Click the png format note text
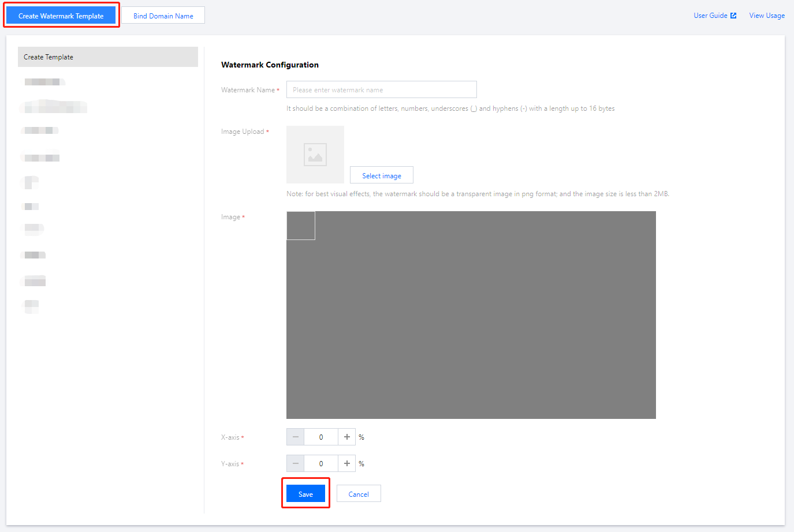 [478, 194]
